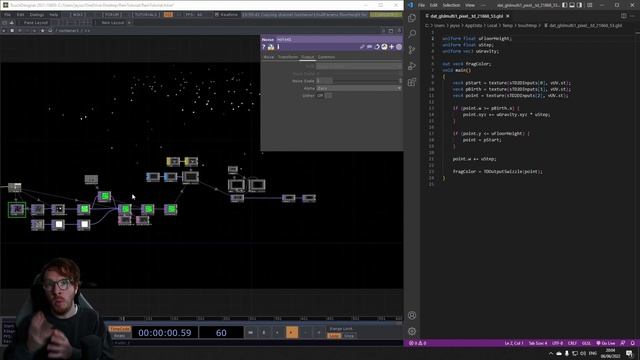This screenshot has height=360, width=640.
Task: Open the VS Code Source Control icon
Action: coord(412,50)
